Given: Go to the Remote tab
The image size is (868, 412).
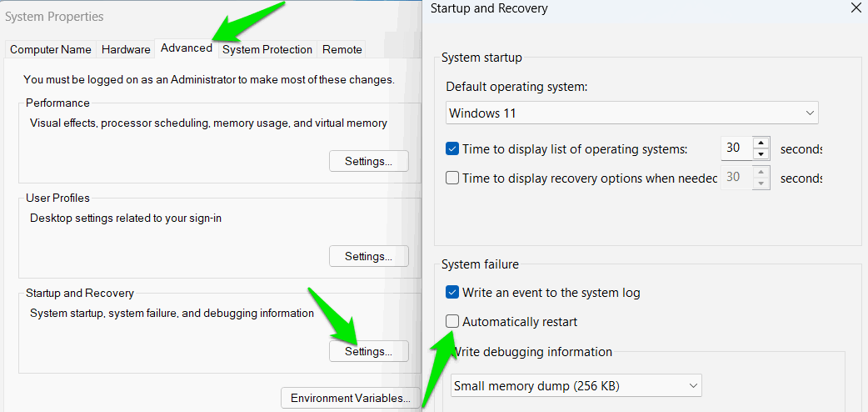Looking at the screenshot, I should [342, 49].
